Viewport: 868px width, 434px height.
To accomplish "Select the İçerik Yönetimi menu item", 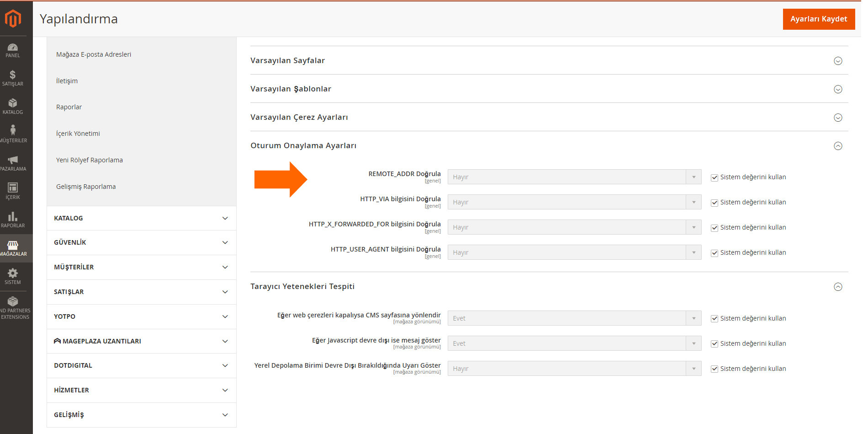I will pos(78,134).
